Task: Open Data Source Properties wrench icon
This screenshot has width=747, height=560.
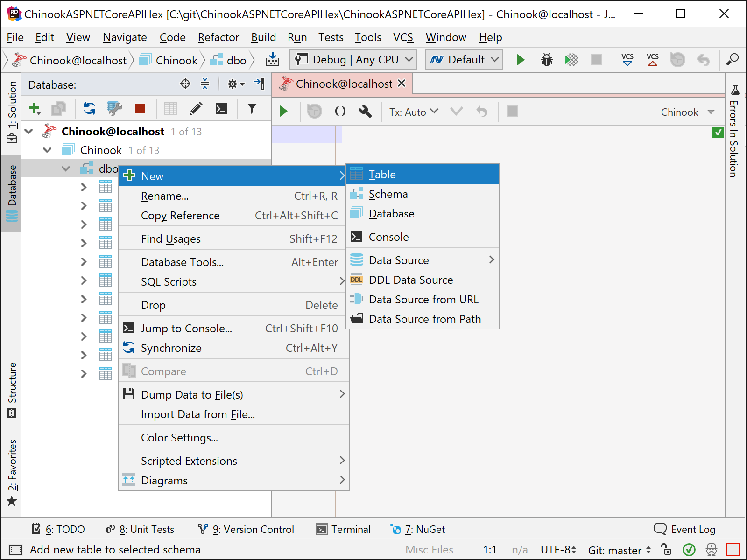Action: tap(114, 109)
